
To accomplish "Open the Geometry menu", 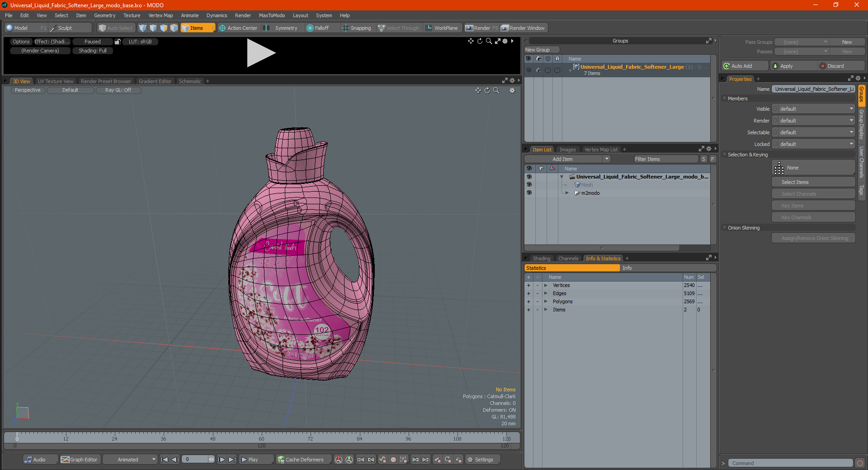I will [x=104, y=15].
